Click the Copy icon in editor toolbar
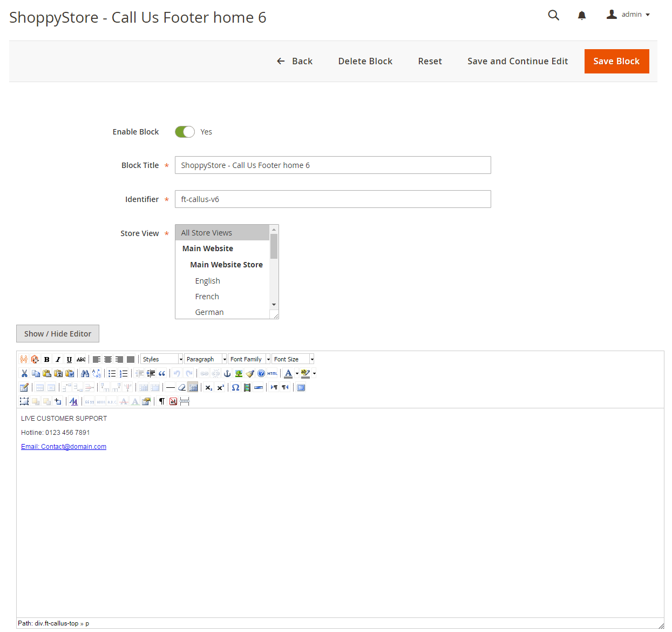This screenshot has width=672, height=632. [36, 373]
